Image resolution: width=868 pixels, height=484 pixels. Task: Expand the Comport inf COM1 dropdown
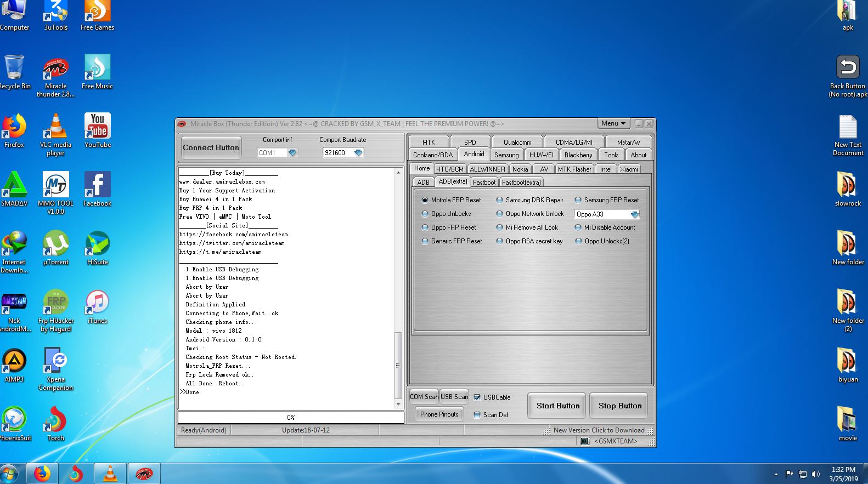pos(292,153)
